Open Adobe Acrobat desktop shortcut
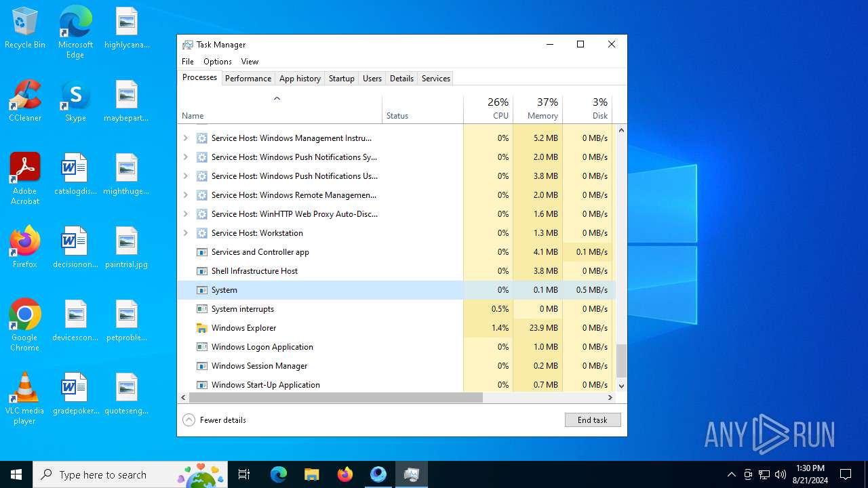The width and height of the screenshot is (868, 488). pos(25,179)
